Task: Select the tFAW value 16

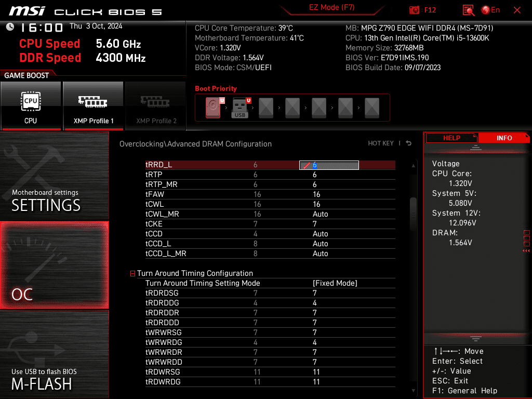Action: tap(316, 194)
